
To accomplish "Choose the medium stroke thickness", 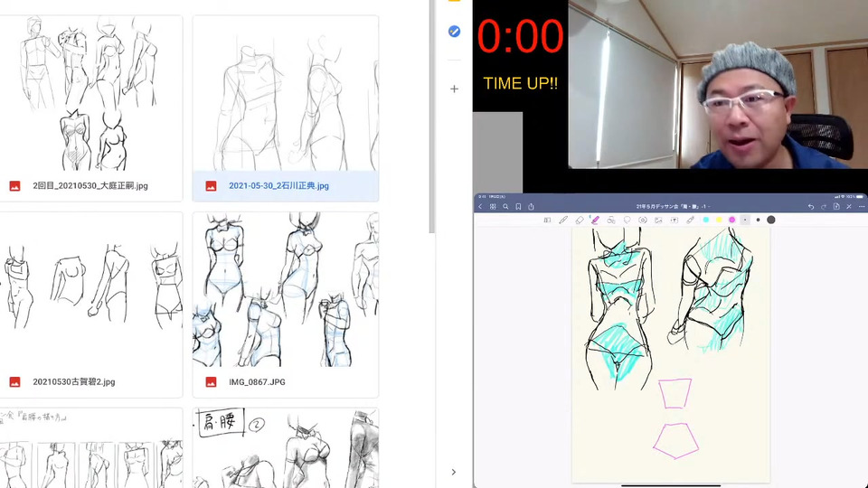I will (758, 220).
